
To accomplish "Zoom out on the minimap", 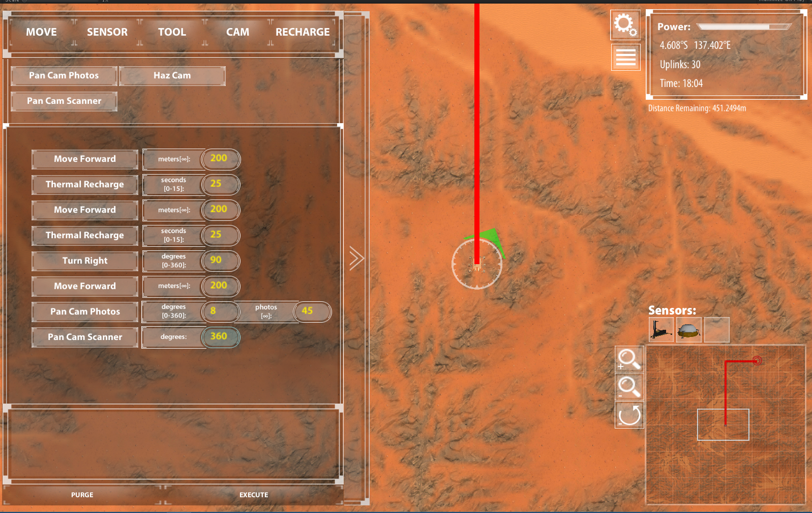I will pos(629,387).
